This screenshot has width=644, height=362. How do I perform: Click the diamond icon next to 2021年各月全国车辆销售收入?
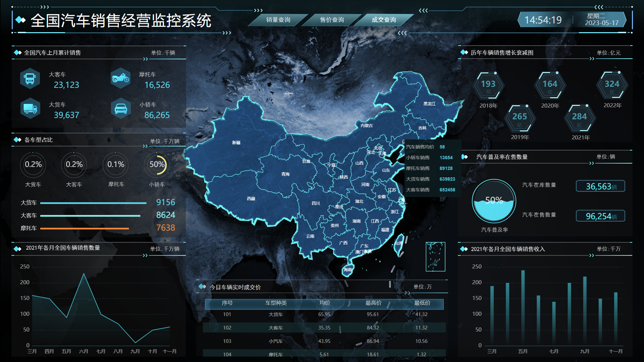(x=464, y=249)
